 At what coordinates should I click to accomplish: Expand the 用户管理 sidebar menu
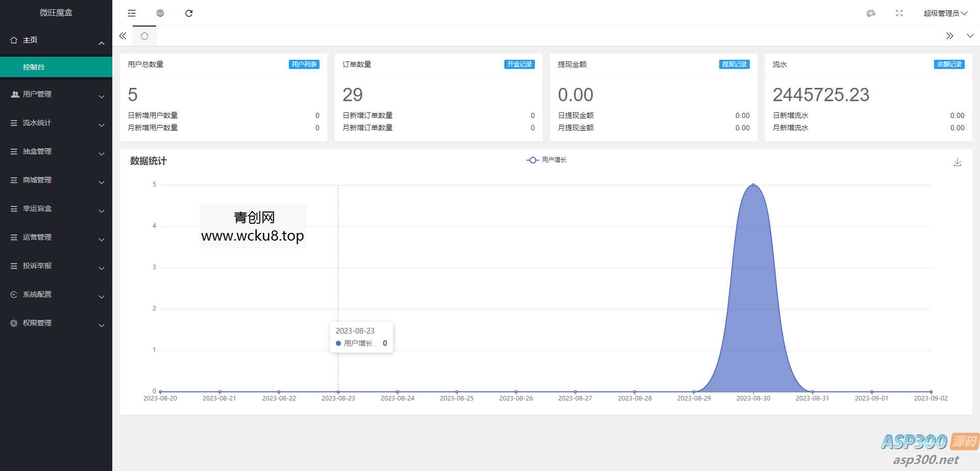click(56, 95)
